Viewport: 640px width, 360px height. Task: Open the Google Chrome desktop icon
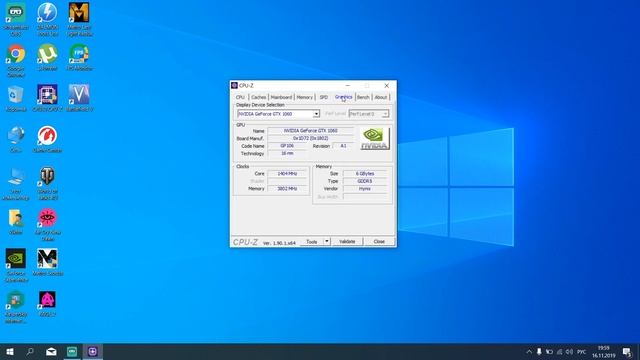click(16, 60)
